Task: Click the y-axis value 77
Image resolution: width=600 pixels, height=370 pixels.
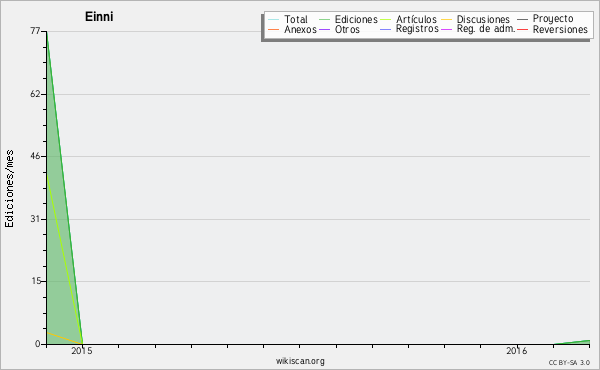Action: click(35, 31)
